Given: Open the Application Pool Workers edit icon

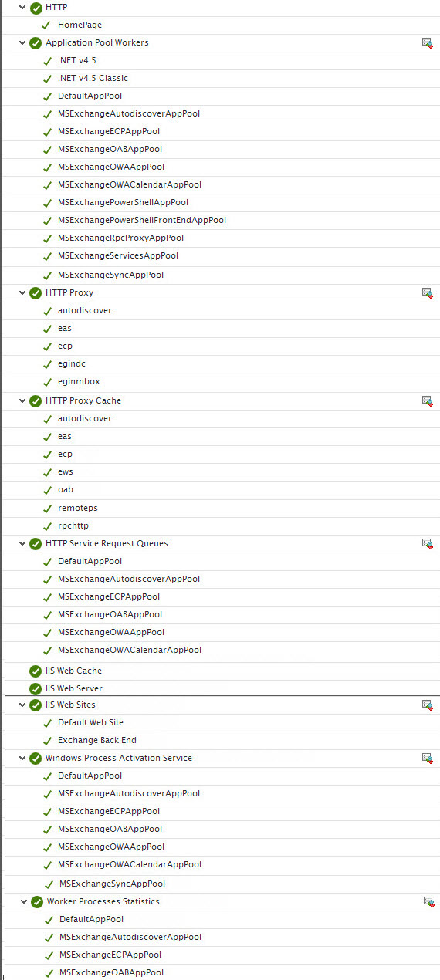Looking at the screenshot, I should pyautogui.click(x=427, y=43).
